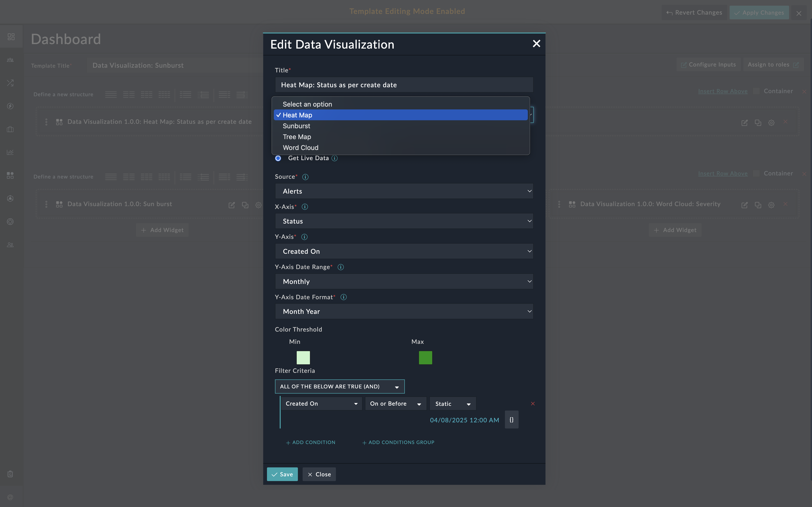This screenshot has height=507, width=812.
Task: Click Y-Axis Date Format info icon
Action: pyautogui.click(x=343, y=297)
